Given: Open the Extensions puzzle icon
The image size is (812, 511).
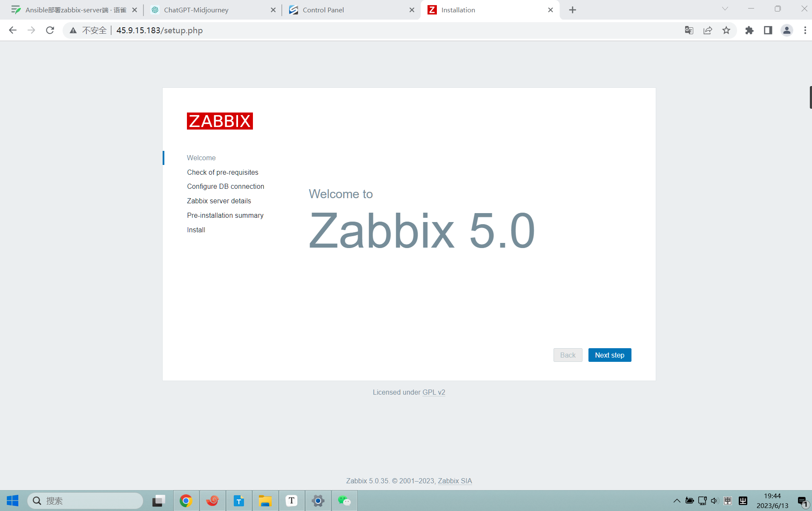Looking at the screenshot, I should (x=749, y=30).
